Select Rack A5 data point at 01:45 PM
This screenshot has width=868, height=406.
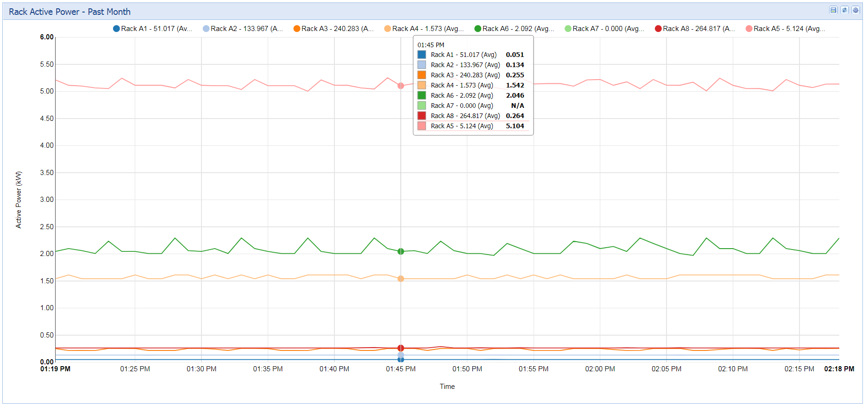point(401,86)
